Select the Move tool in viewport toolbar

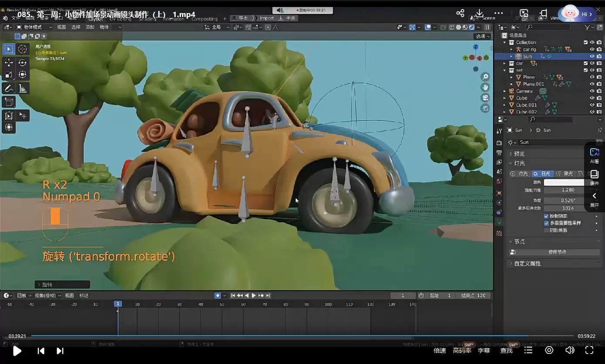tap(9, 63)
